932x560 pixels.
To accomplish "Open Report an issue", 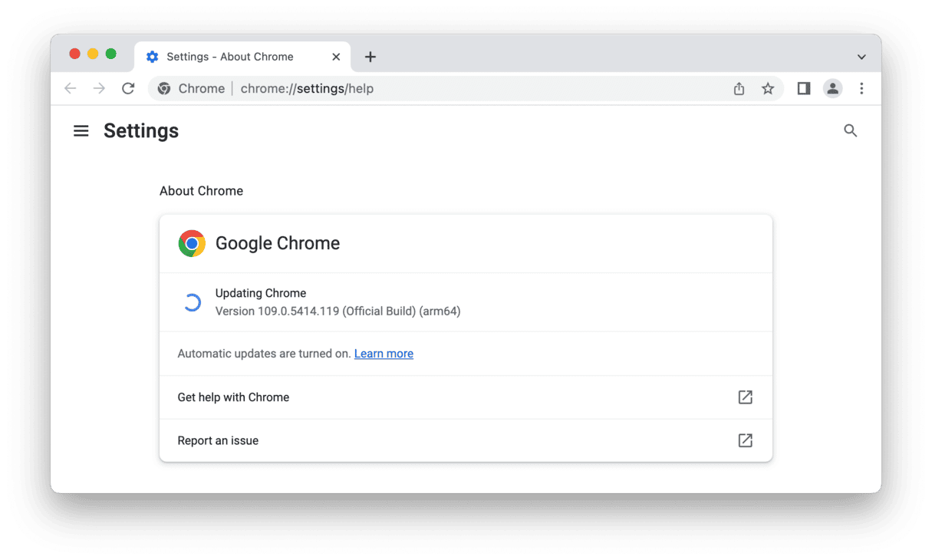I will [x=466, y=440].
